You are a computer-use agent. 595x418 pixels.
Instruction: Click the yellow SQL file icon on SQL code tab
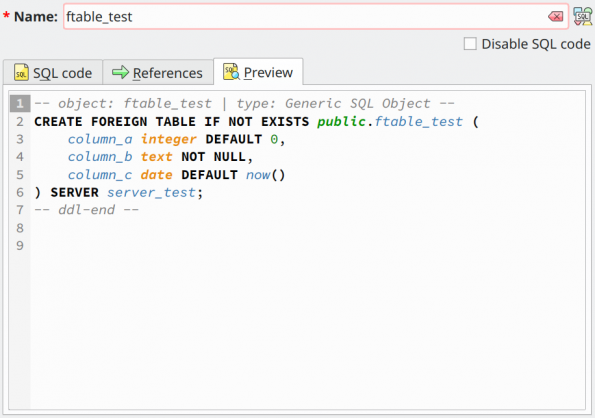point(21,72)
